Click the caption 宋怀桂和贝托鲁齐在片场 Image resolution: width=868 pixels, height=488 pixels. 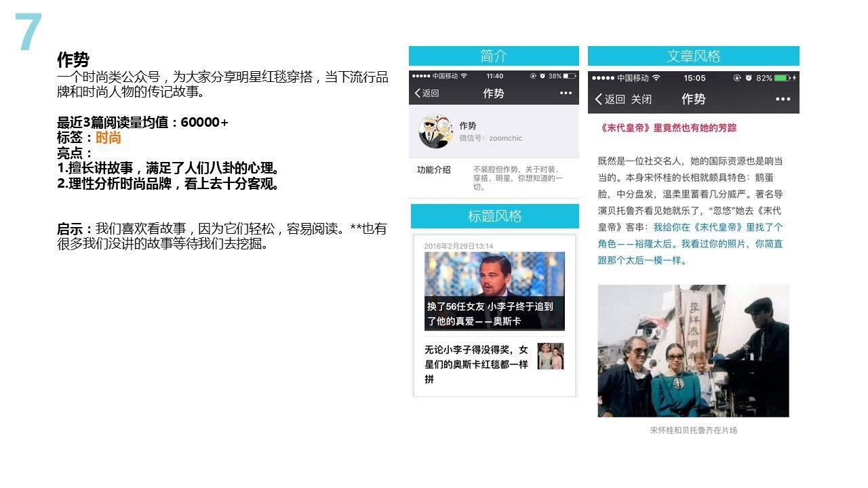pos(693,430)
